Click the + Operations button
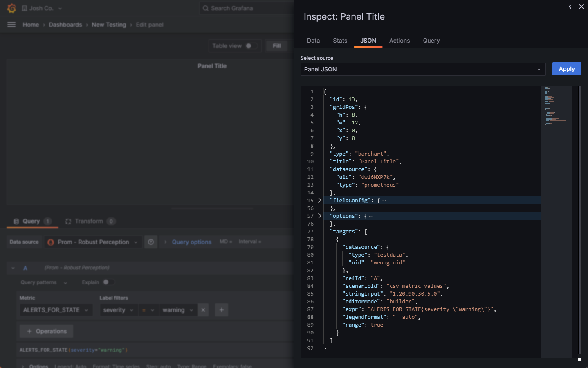This screenshot has height=368, width=588. pos(46,331)
